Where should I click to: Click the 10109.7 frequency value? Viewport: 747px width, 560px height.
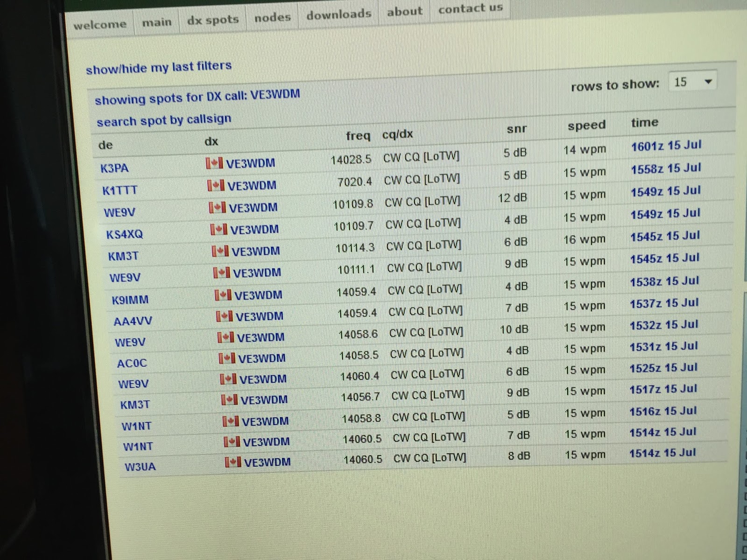[x=354, y=226]
